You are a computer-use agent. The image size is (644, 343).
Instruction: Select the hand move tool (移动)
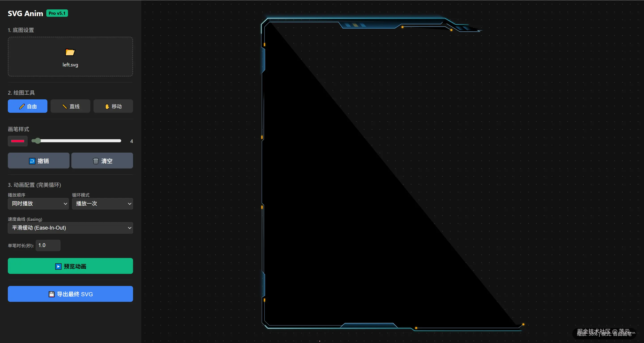113,106
